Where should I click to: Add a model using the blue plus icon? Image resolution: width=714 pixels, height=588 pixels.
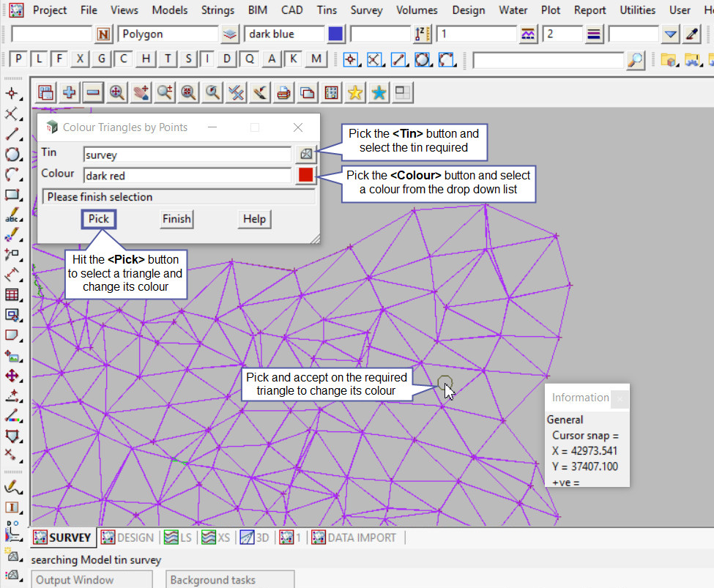pos(70,92)
